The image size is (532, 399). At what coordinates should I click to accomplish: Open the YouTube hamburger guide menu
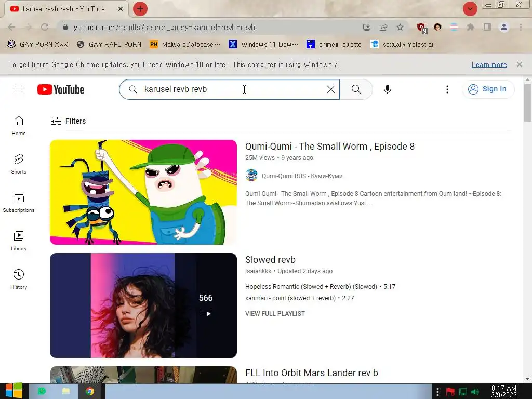pyautogui.click(x=19, y=89)
